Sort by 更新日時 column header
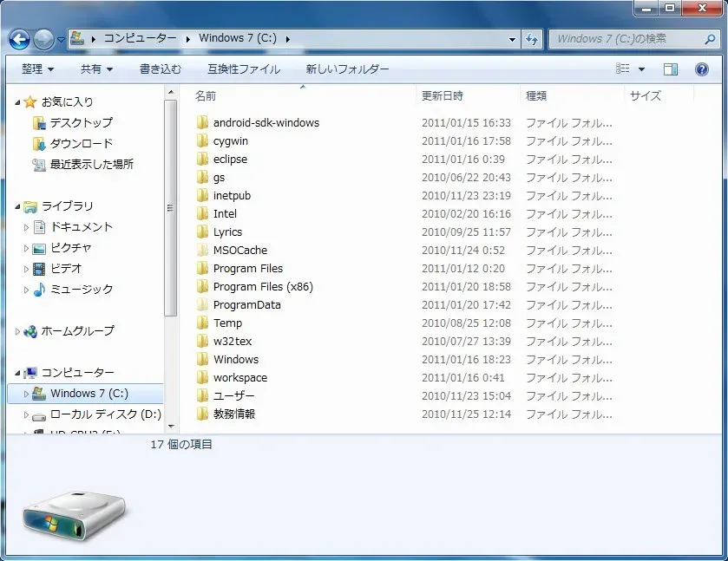Image resolution: width=728 pixels, height=561 pixels. 443,95
